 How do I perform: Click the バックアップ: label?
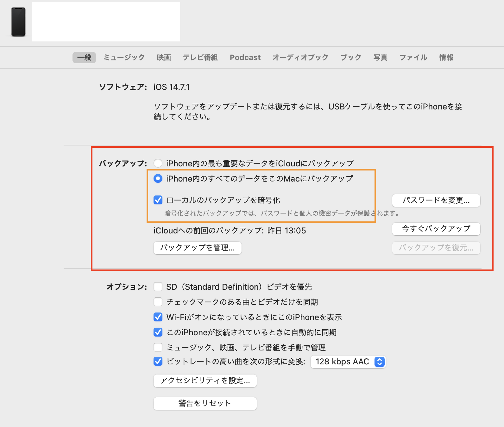pos(123,163)
